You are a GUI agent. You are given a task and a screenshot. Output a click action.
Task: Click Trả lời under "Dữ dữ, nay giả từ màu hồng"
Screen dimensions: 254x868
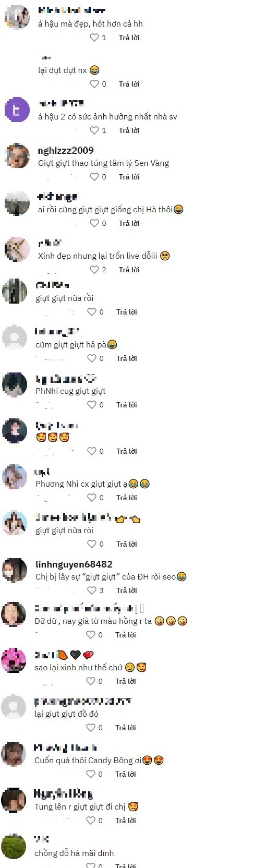pos(125,635)
